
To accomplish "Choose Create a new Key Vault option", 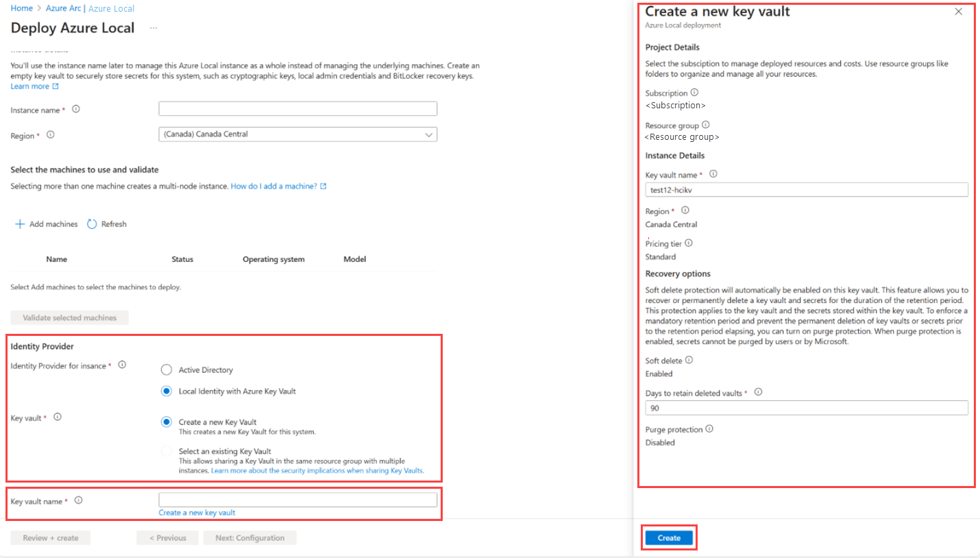I will 166,422.
